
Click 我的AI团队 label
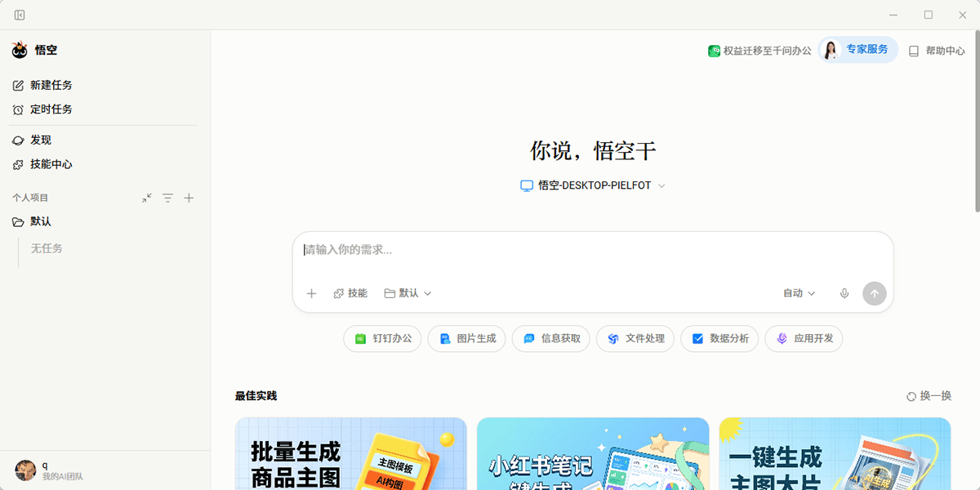(x=63, y=476)
